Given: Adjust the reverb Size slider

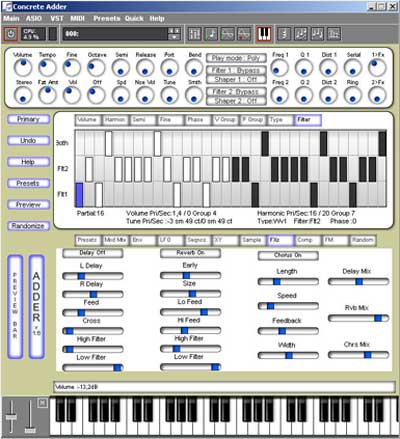Looking at the screenshot, I should (190, 294).
